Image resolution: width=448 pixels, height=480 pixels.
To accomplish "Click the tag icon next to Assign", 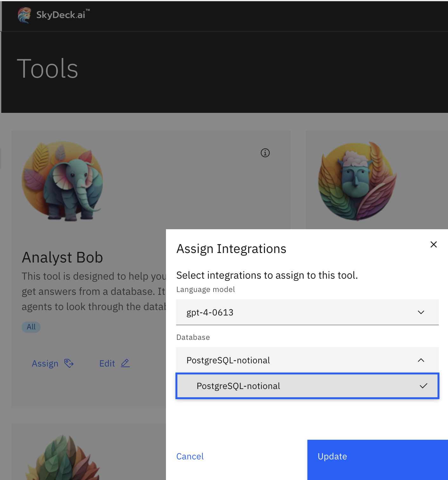I will click(69, 363).
